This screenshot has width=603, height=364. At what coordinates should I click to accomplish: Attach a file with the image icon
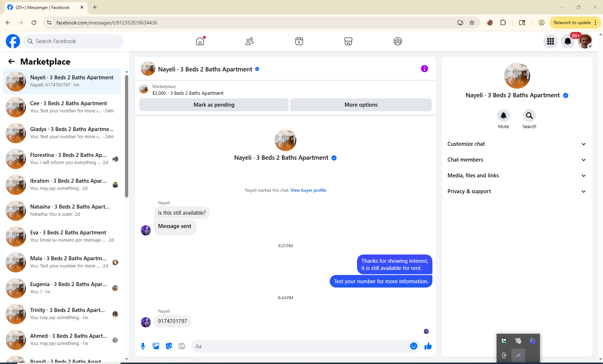coord(156,346)
